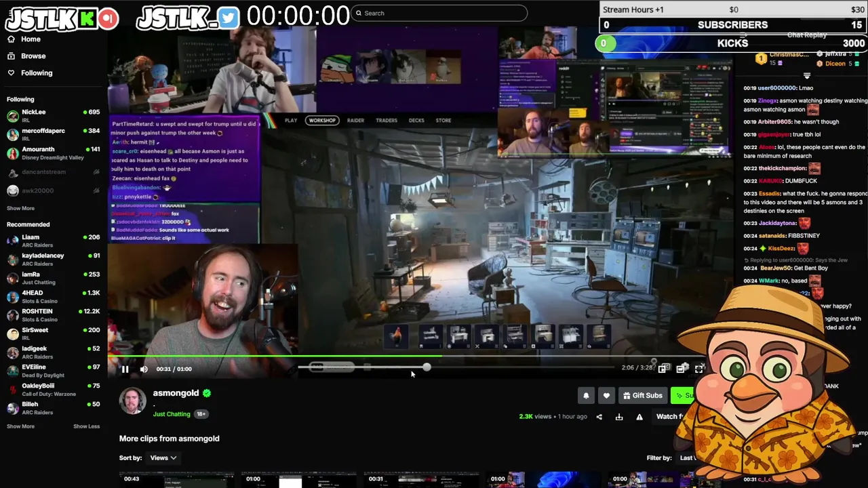Screen dimensions: 868x488
Task: Select TRADERS tab in the game menu
Action: coord(387,121)
